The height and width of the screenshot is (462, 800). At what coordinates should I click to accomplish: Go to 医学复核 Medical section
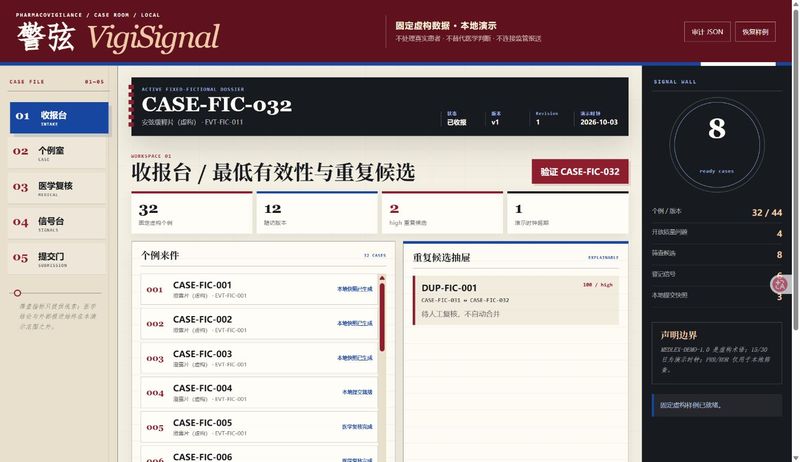click(x=57, y=188)
